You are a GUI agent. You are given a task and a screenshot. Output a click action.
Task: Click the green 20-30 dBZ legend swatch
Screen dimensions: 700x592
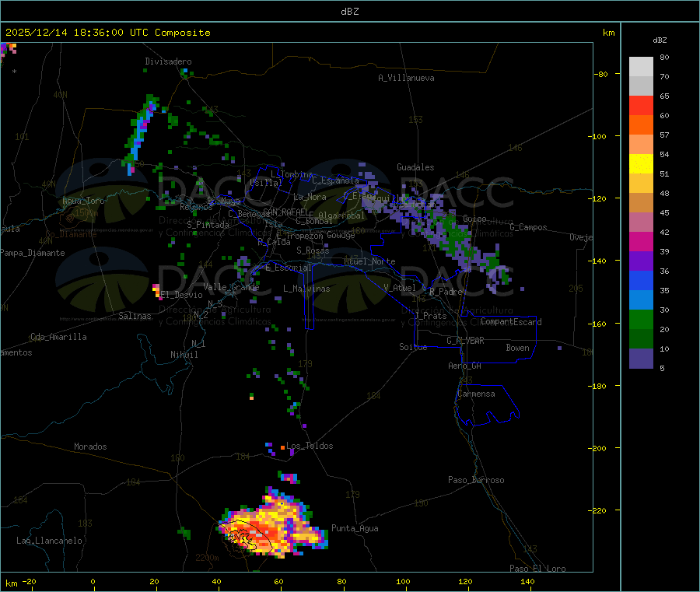click(x=641, y=319)
